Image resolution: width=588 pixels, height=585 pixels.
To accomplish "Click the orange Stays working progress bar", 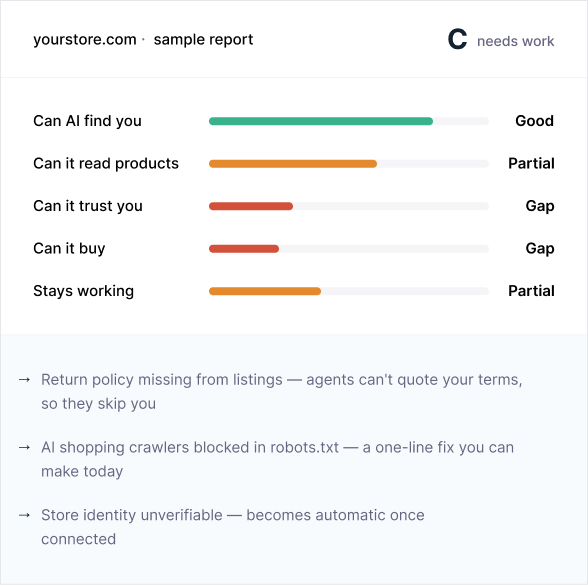I will coord(265,291).
